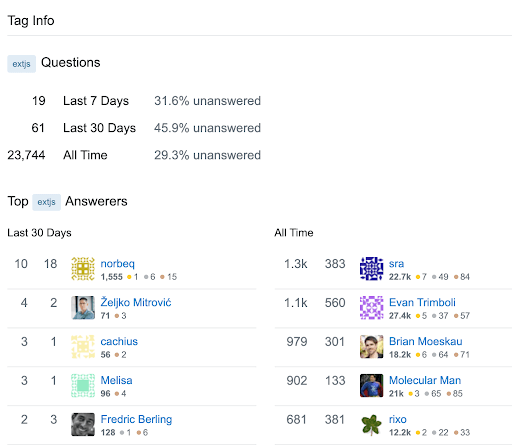
Task: Click rixo's clover leaf avatar
Action: coord(372,424)
